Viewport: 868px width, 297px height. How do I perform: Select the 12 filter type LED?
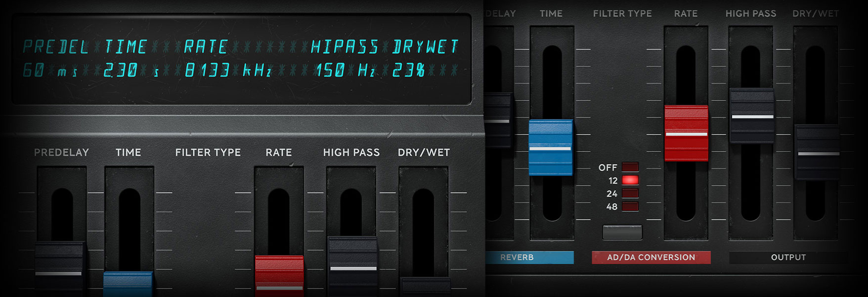[630, 180]
